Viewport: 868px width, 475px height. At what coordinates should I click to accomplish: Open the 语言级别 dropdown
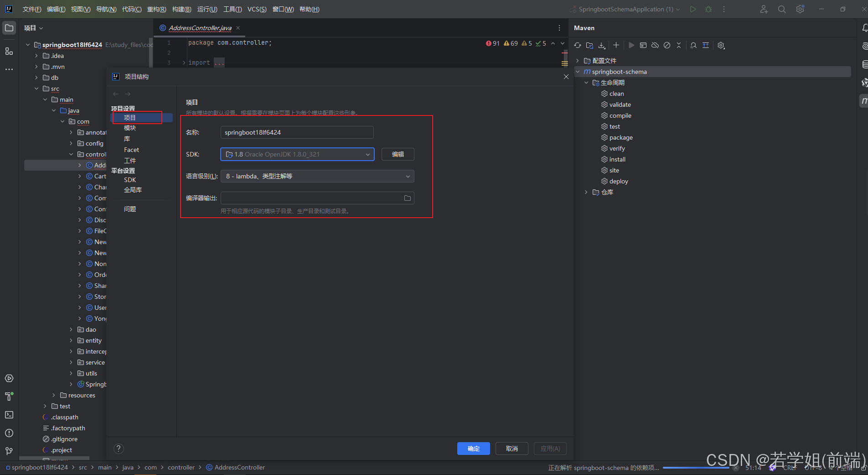pyautogui.click(x=317, y=176)
